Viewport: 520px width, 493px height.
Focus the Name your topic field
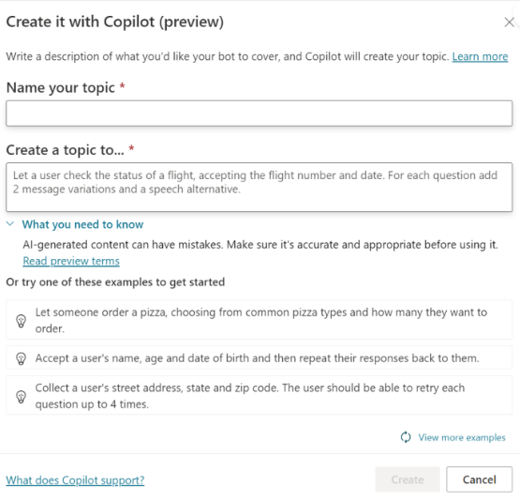point(259,113)
